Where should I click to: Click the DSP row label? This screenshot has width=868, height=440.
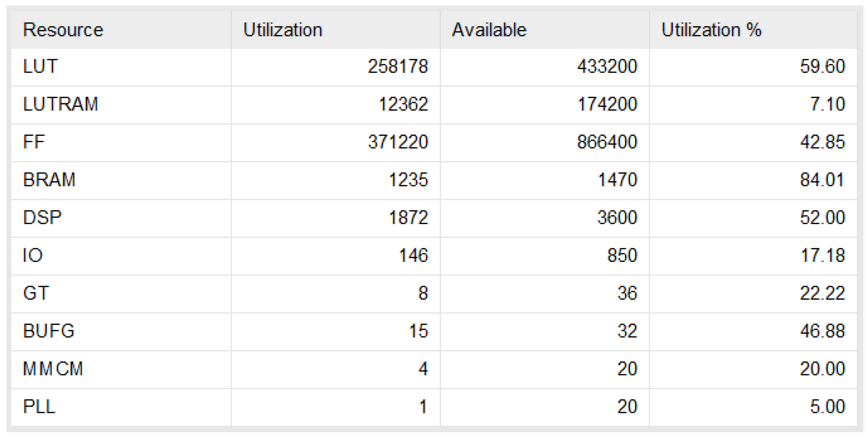[42, 217]
